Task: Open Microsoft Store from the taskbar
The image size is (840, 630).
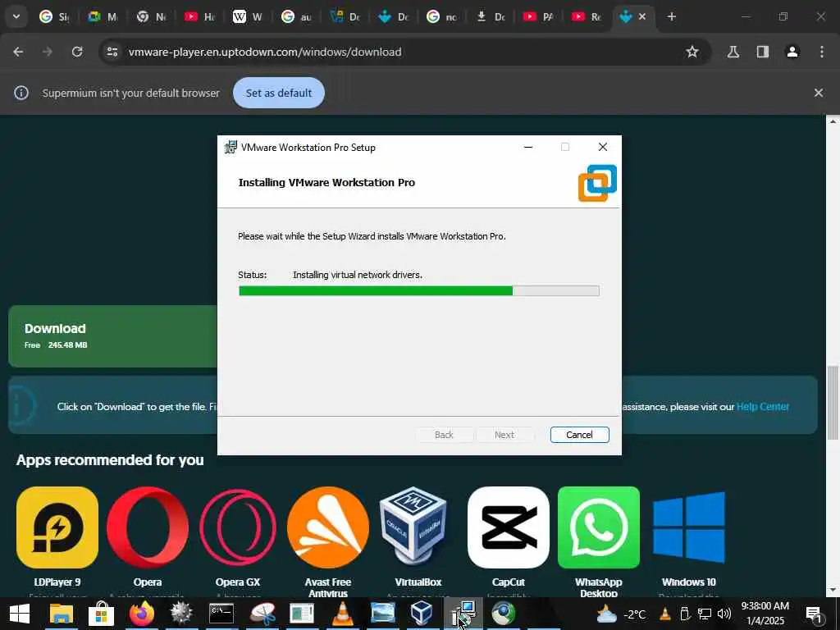Action: 101,614
